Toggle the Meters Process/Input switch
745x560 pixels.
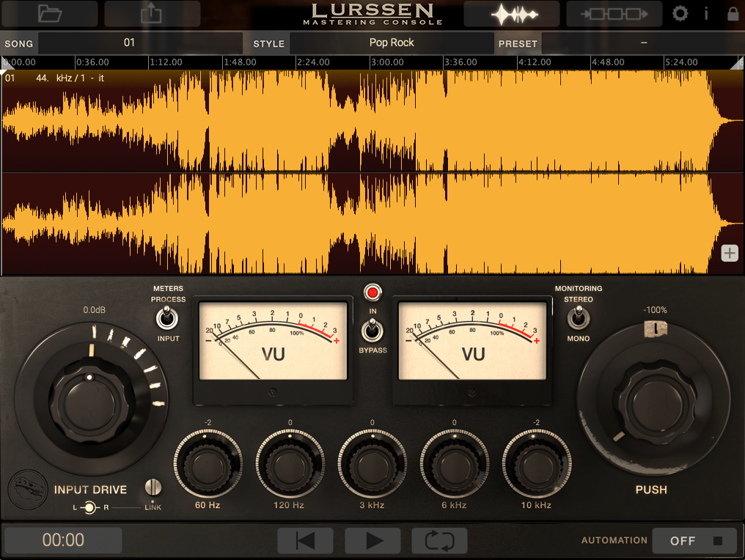point(168,318)
